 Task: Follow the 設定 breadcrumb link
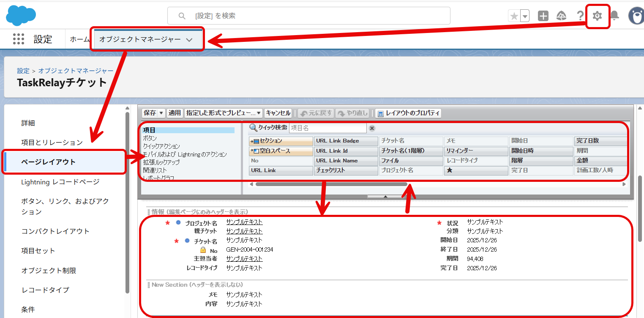(x=23, y=71)
